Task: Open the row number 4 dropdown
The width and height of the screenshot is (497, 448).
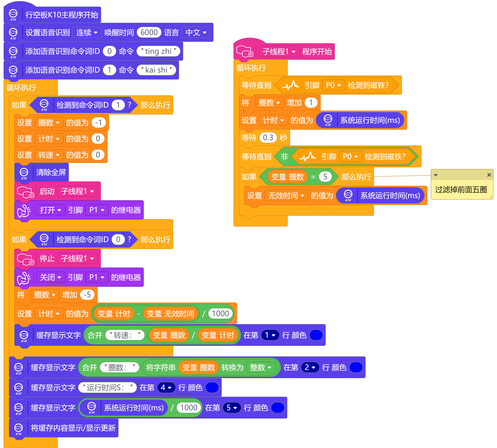Action: (166, 388)
